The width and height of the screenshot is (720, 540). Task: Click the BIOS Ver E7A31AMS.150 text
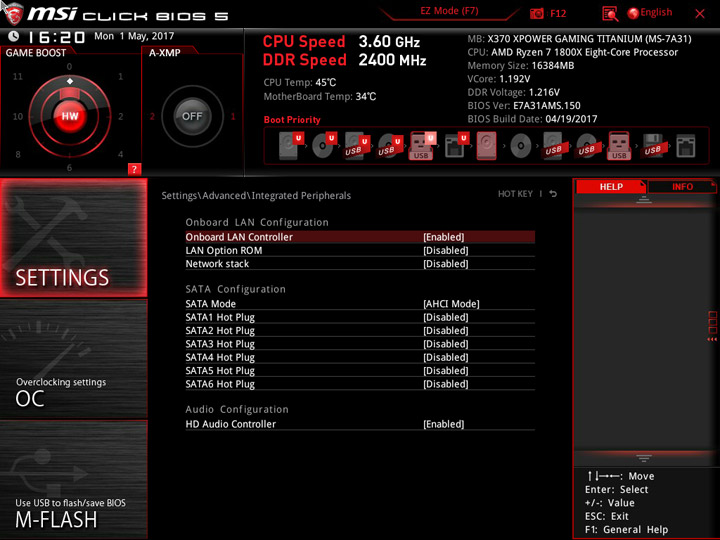[524, 106]
